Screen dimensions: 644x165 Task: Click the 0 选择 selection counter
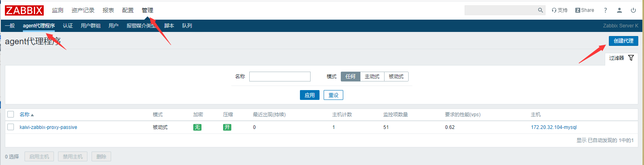pyautogui.click(x=12, y=156)
